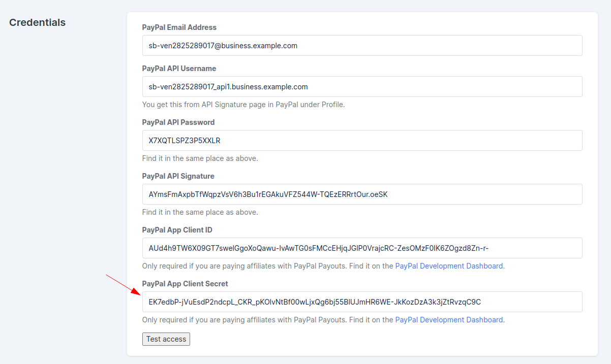Click into the PayPal API Signature field
The image size is (611, 364).
362,194
